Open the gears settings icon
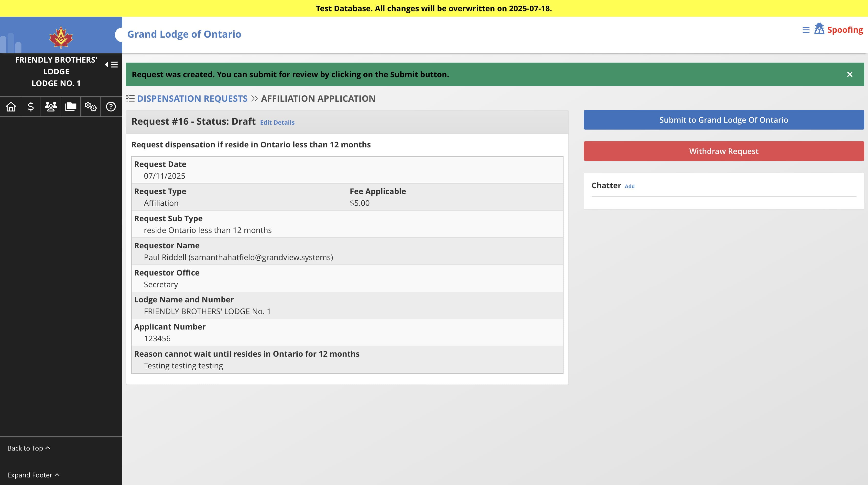 coord(91,107)
